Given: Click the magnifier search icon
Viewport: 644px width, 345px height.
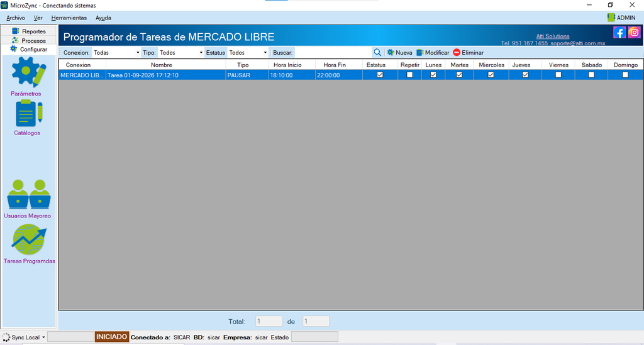Looking at the screenshot, I should click(x=377, y=53).
